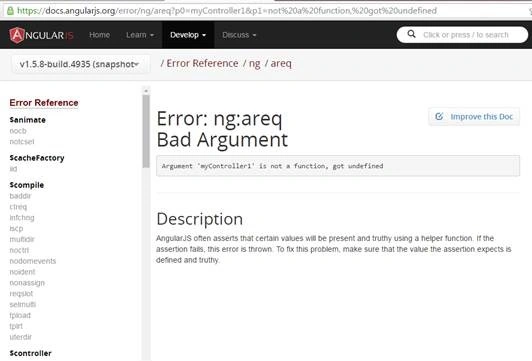This screenshot has height=361, width=532.
Task: Click the edit pencil icon on Improve this Doc
Action: 439,116
